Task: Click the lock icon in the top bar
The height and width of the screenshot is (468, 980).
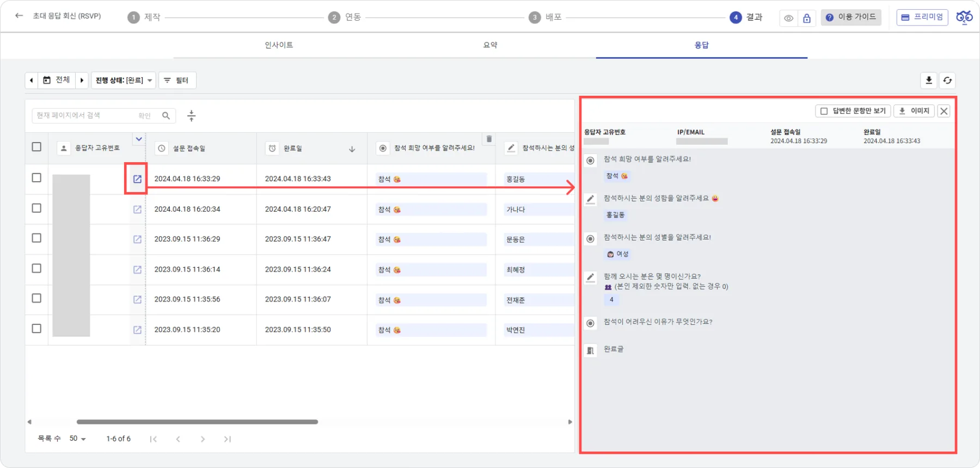Action: [x=807, y=18]
